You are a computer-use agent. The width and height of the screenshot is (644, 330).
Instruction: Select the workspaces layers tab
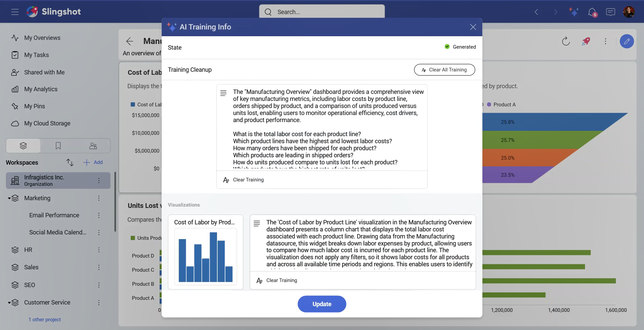click(x=23, y=146)
